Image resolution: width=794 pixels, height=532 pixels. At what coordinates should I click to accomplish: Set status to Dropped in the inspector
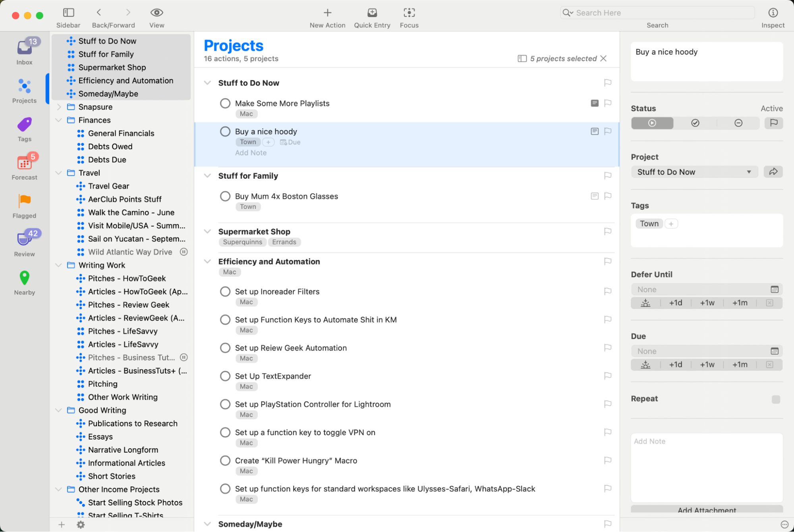(x=738, y=123)
